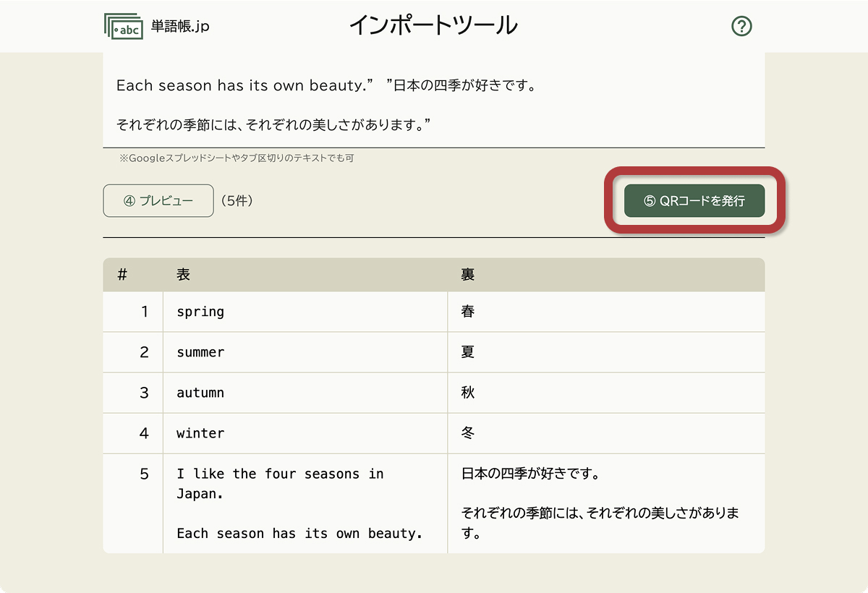Click the 冬 cell
The height and width of the screenshot is (593, 868).
click(x=467, y=433)
